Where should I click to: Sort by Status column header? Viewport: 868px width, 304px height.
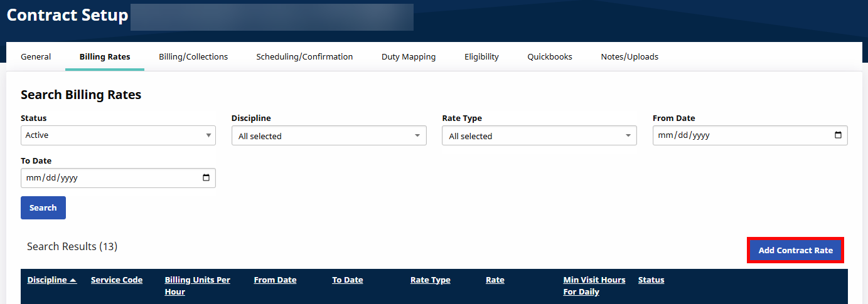(x=651, y=280)
